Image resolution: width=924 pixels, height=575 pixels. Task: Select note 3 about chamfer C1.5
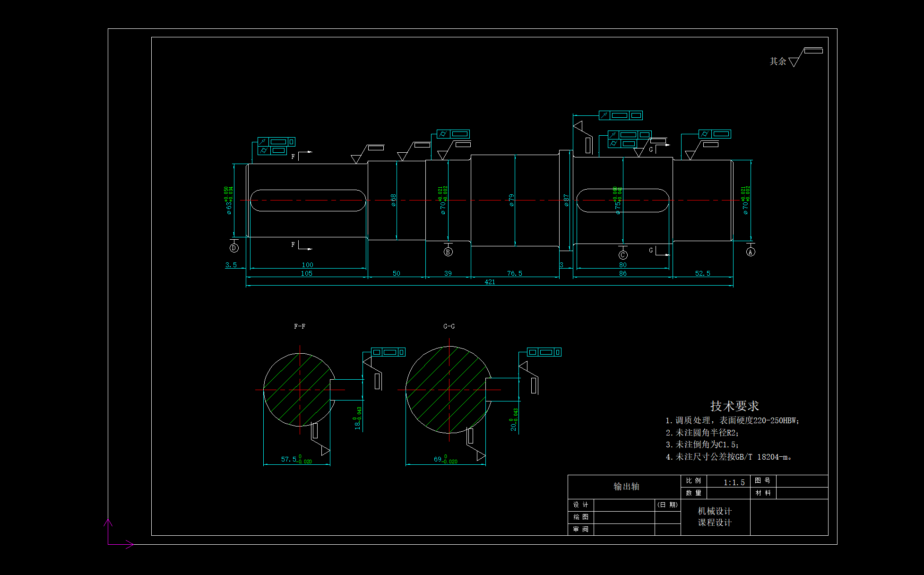[x=702, y=444]
